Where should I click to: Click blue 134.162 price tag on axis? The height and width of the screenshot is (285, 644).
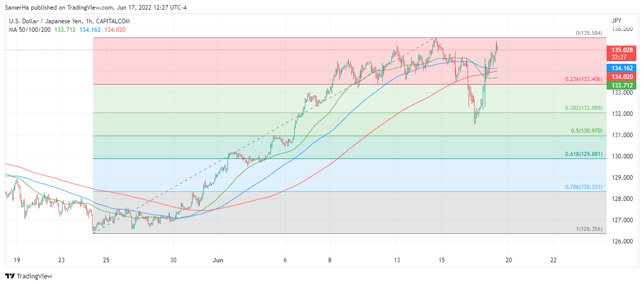(623, 68)
